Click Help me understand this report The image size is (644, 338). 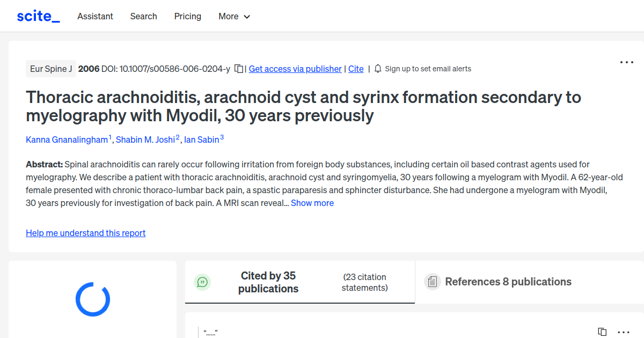(86, 233)
